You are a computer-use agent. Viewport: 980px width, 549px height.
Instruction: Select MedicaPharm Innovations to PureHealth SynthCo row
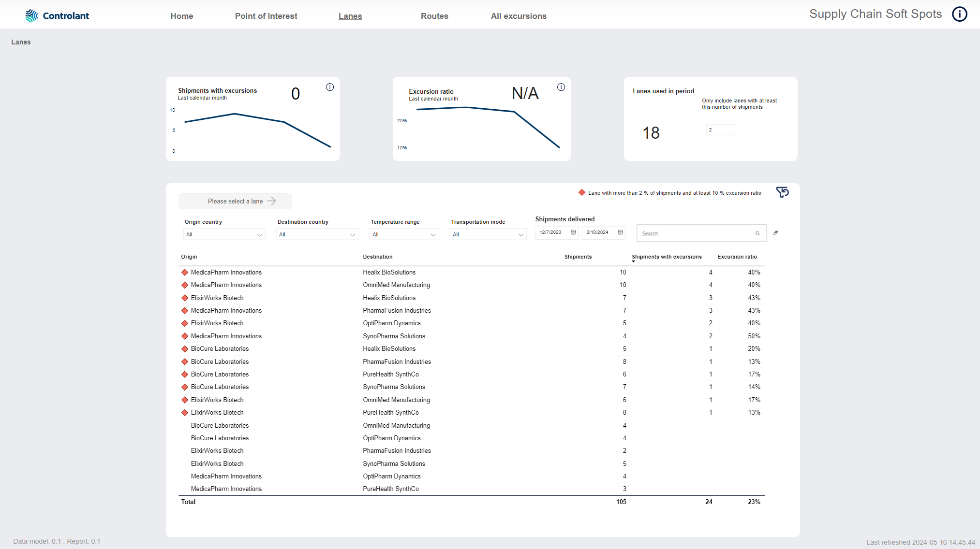point(472,489)
